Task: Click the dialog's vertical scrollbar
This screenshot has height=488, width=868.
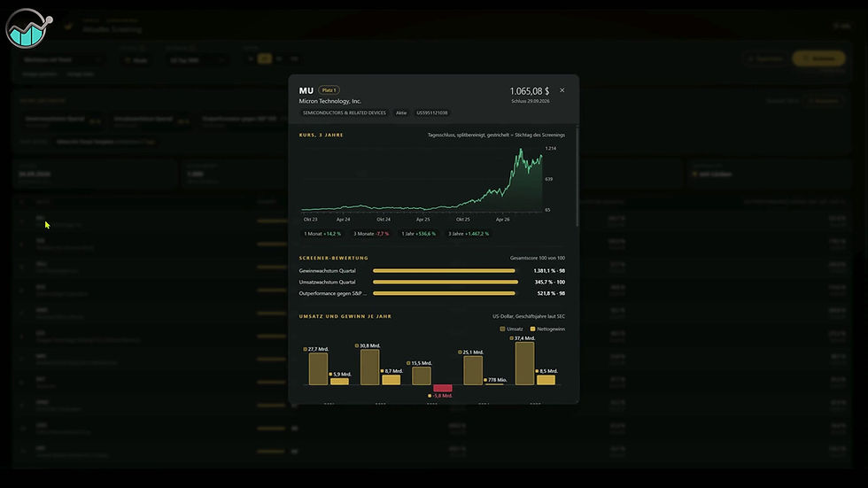Action: 577,176
